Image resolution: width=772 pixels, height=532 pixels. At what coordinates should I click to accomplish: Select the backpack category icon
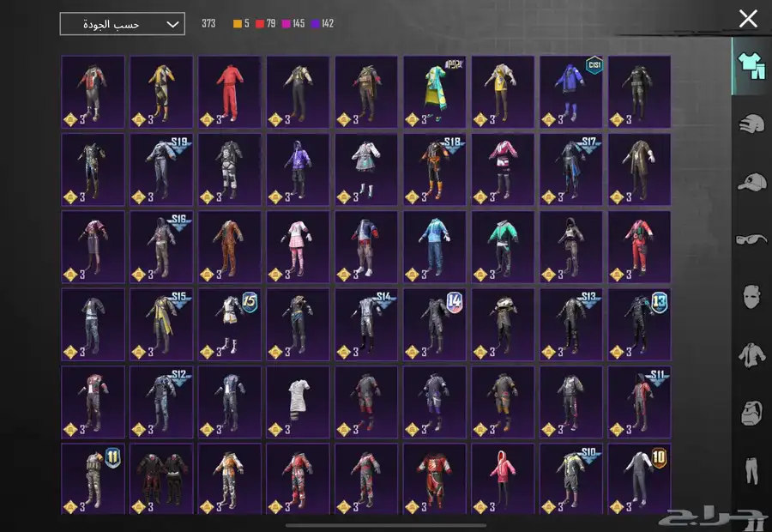click(751, 412)
